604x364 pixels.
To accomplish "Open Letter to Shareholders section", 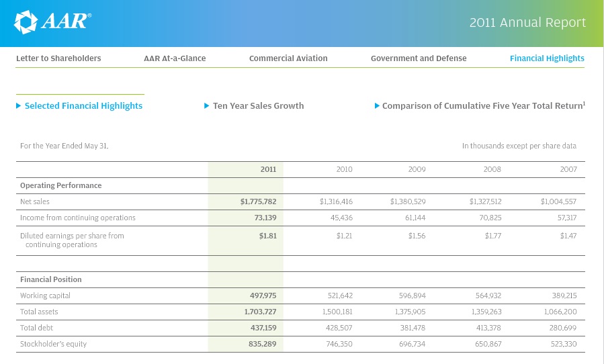I will click(58, 58).
